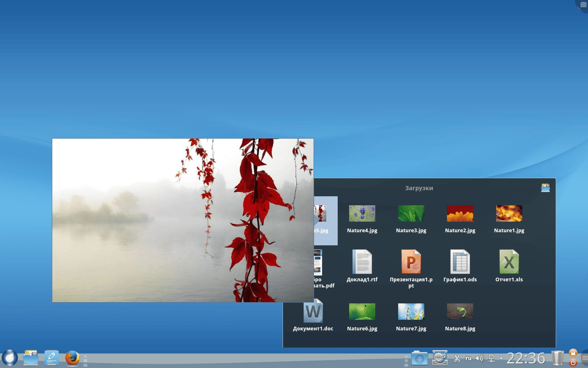The height and width of the screenshot is (368, 588).
Task: Open system settings from the panel icon
Action: point(440,358)
